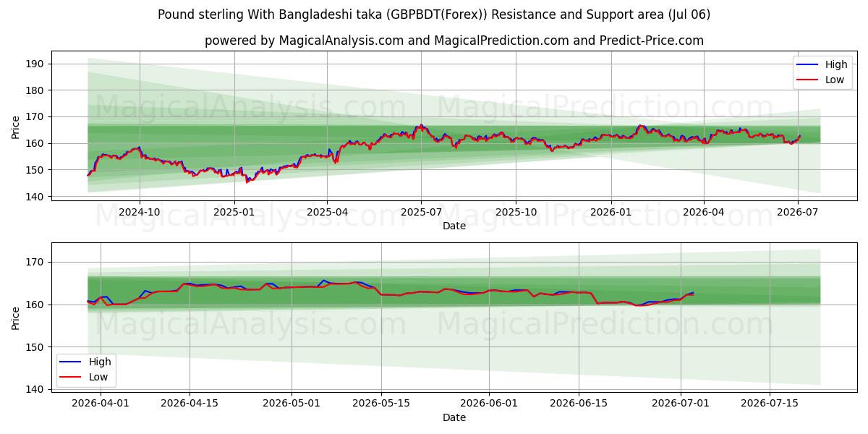Click the 180 price tick on upper chart
This screenshot has height=434, width=868.
pos(35,90)
